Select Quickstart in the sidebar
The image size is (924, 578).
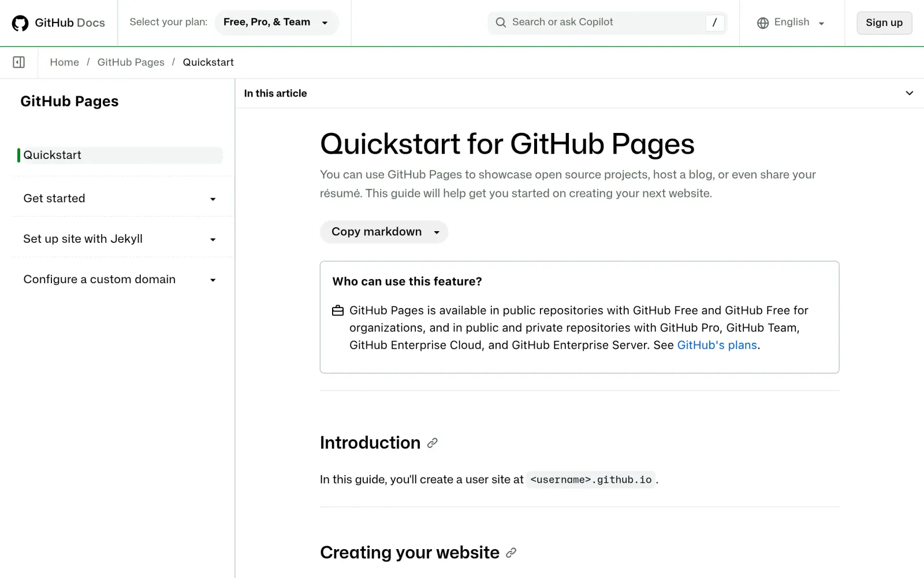tap(120, 155)
